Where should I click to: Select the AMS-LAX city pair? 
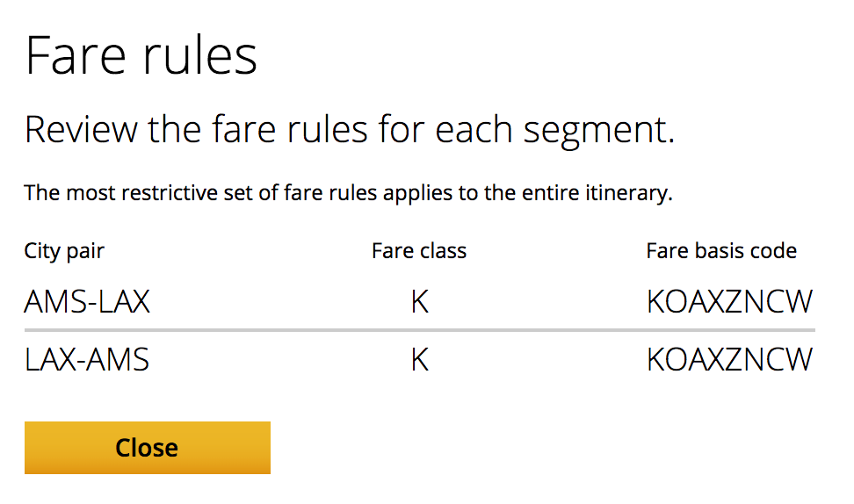(x=87, y=302)
